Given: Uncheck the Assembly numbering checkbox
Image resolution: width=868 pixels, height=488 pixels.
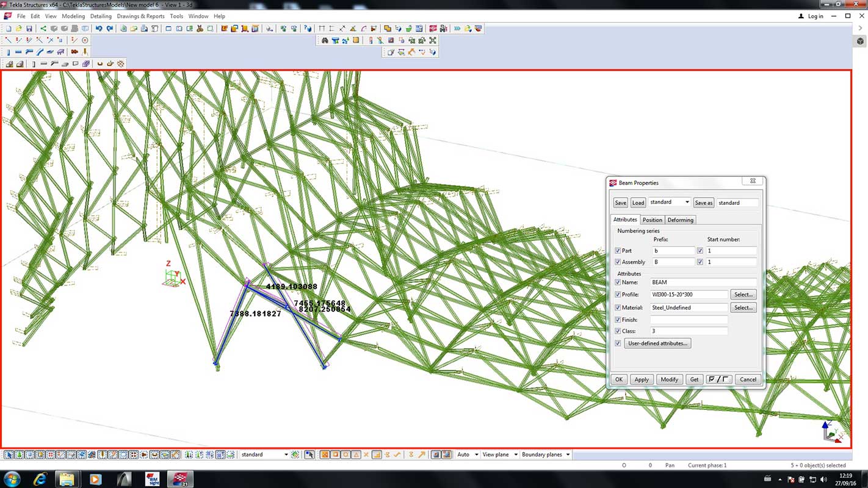Looking at the screenshot, I should (617, 261).
